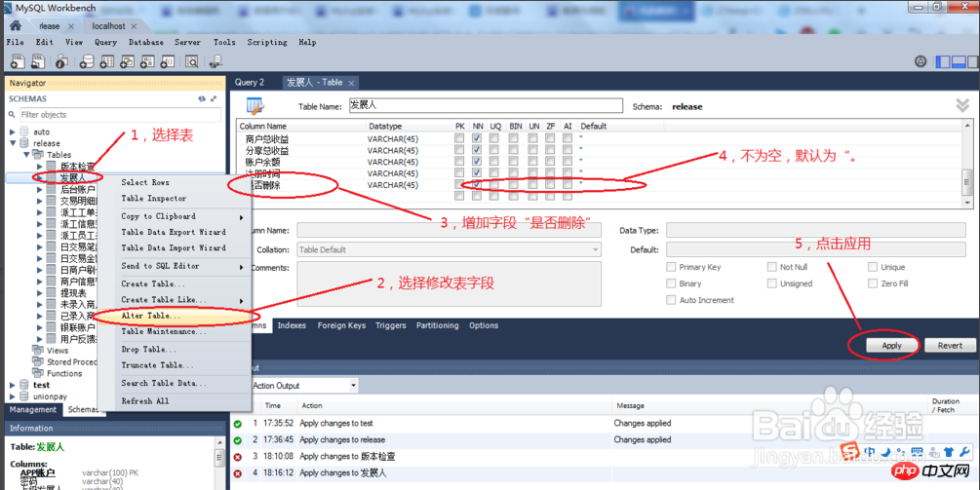
Task: Click the Sogou toolbar wrench icon
Action: (964, 451)
